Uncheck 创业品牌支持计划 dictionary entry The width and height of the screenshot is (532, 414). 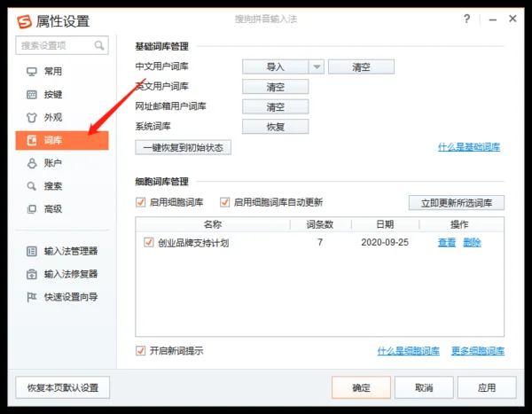pos(148,243)
